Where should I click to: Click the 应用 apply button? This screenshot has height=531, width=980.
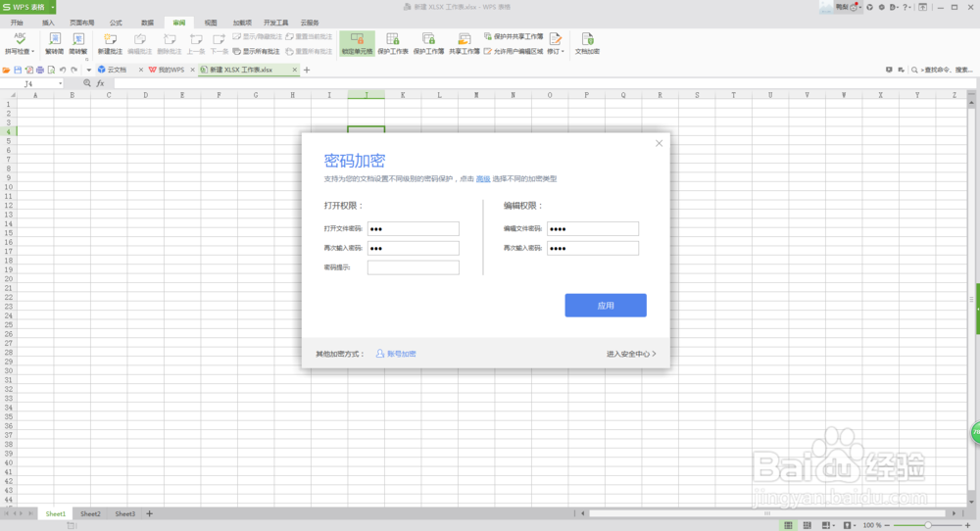tap(606, 306)
